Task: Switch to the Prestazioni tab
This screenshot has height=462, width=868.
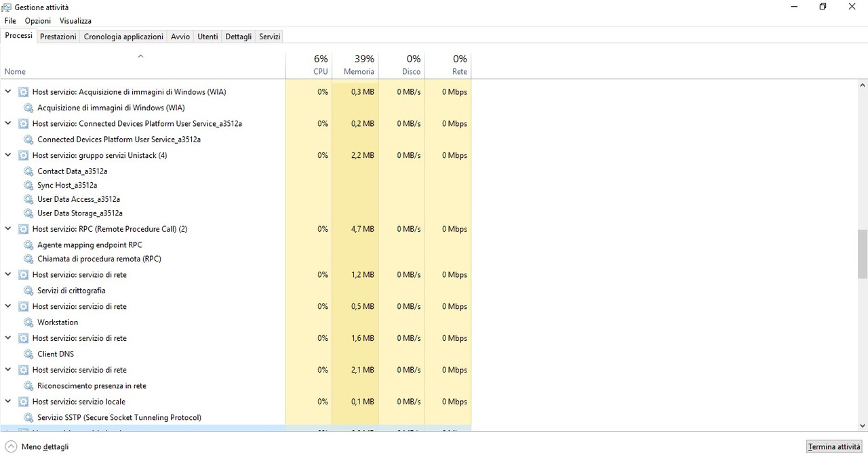Action: point(58,37)
